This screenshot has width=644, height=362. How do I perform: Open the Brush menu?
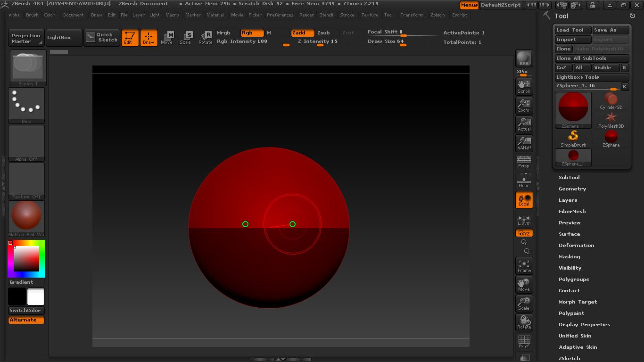(x=32, y=15)
